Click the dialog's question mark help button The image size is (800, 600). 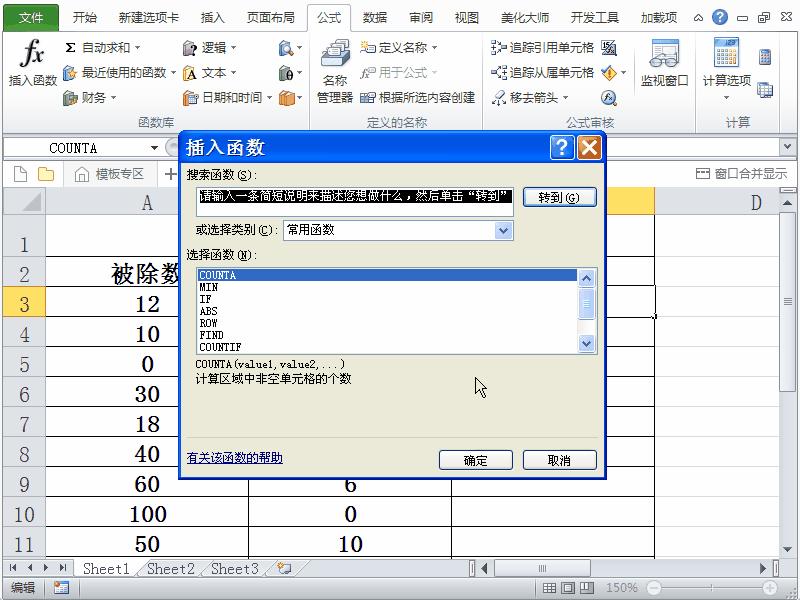click(562, 148)
